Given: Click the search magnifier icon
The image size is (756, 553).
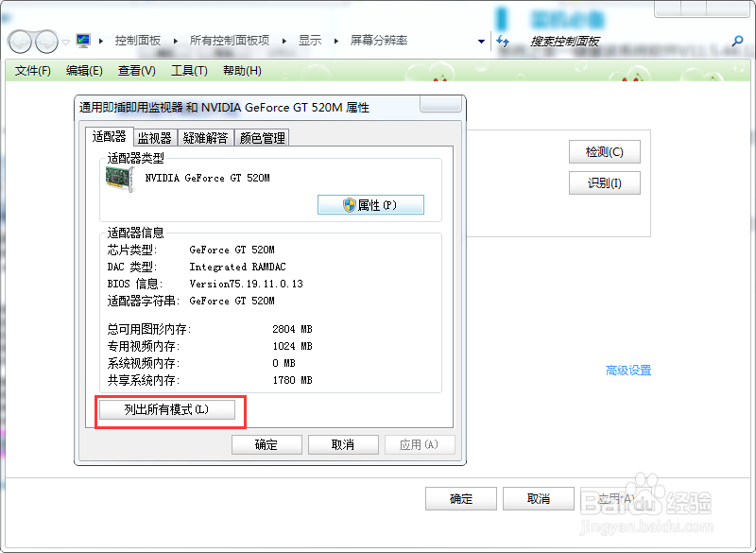Looking at the screenshot, I should point(737,42).
